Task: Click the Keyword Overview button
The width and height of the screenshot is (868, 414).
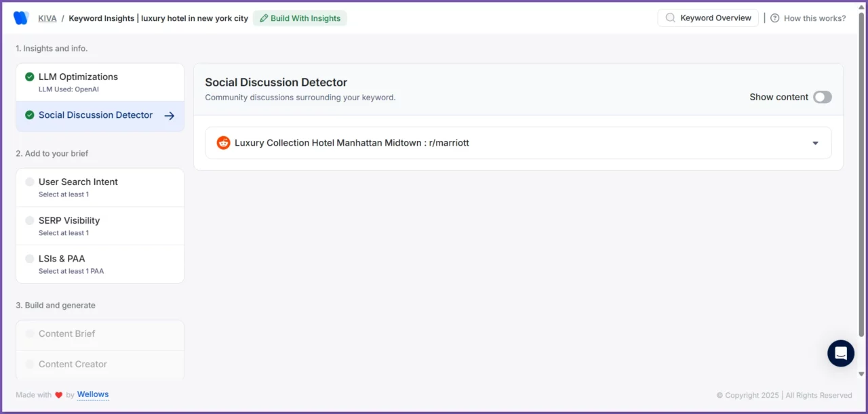Action: pyautogui.click(x=707, y=18)
